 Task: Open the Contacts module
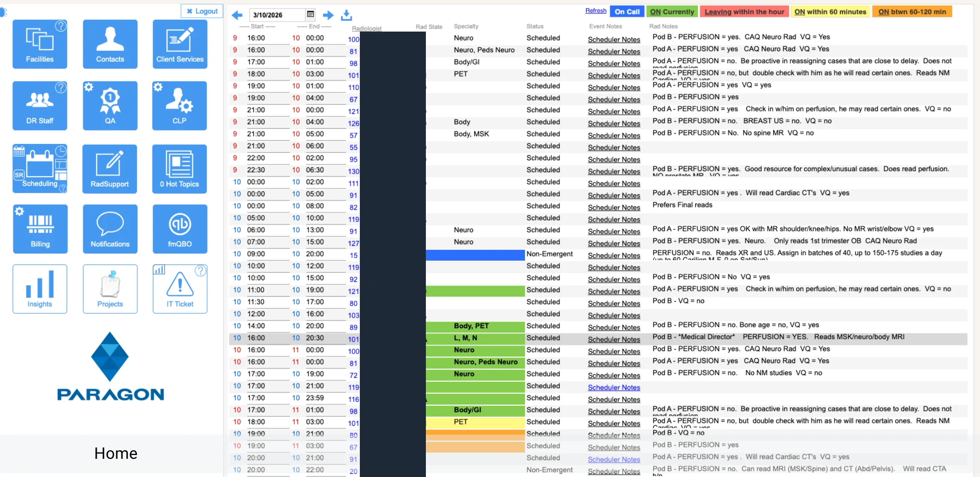click(110, 44)
